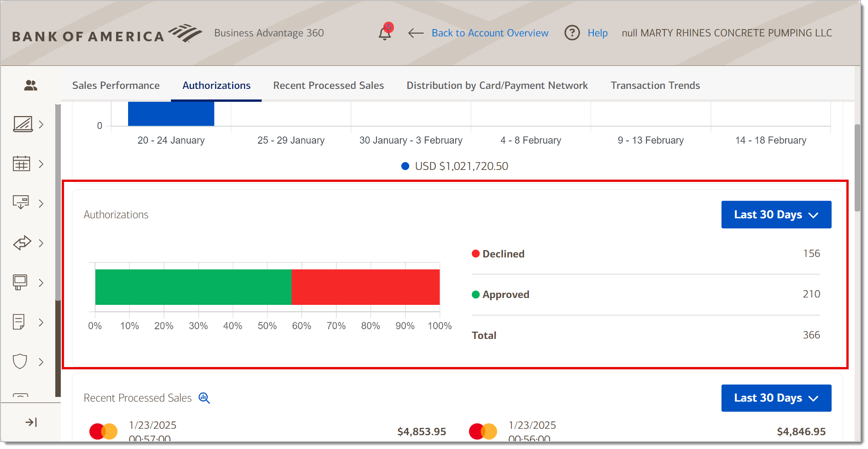Click the deposits card-download icon in sidebar

click(x=22, y=203)
